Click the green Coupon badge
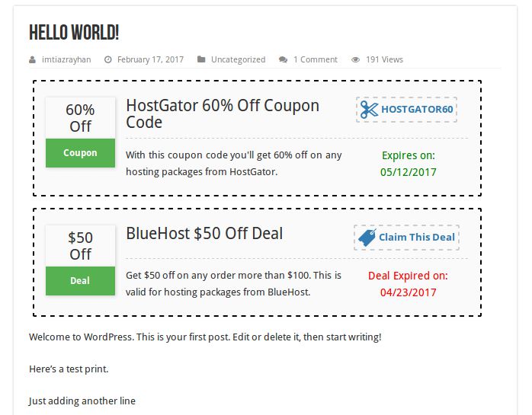Viewport: 532px width, 415px height. coord(80,153)
